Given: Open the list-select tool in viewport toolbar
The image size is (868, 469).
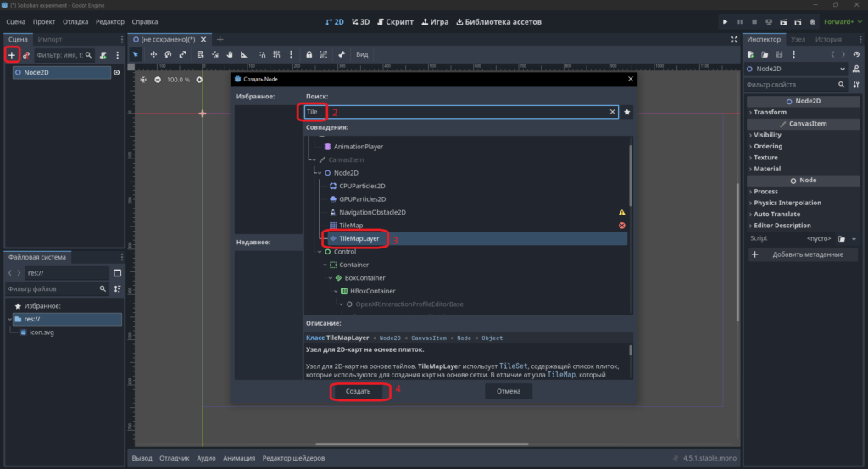Looking at the screenshot, I should click(200, 54).
